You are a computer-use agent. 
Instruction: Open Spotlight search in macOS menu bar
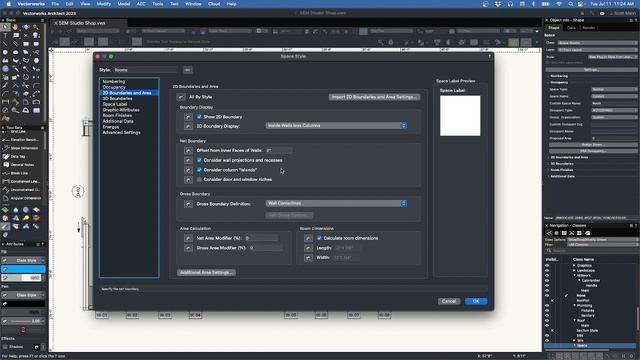click(570, 4)
